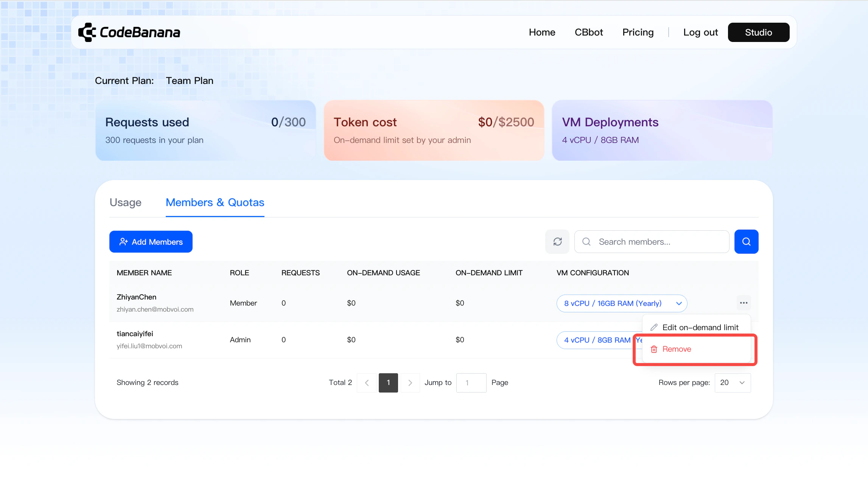Open tiancaiyifei's 4 vCPU / 8GB RAM dropdown
The height and width of the screenshot is (478, 868).
tap(597, 340)
